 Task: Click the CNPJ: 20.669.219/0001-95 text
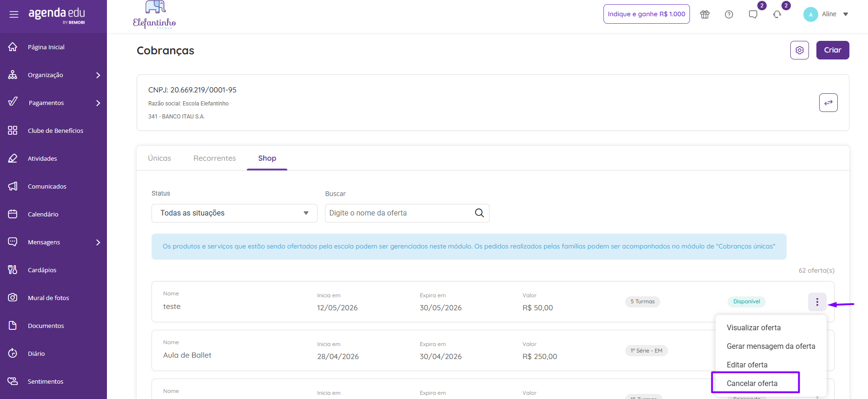pos(192,90)
